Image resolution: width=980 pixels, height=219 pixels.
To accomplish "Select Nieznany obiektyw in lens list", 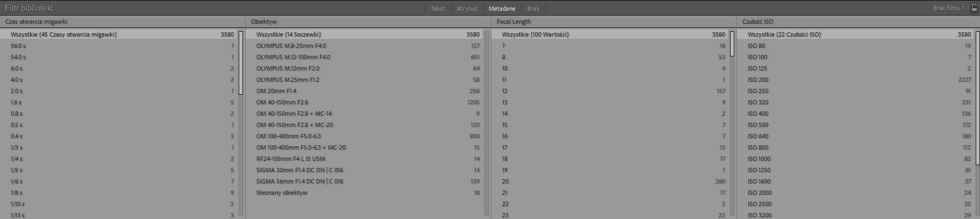I will click(x=282, y=193).
